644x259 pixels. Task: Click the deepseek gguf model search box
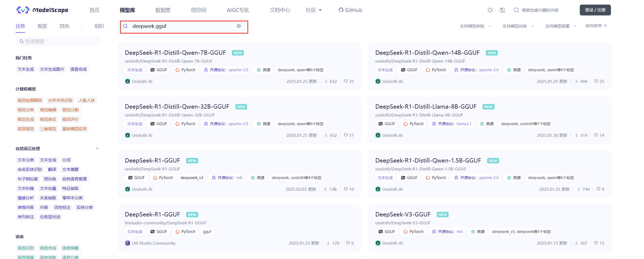(x=184, y=27)
